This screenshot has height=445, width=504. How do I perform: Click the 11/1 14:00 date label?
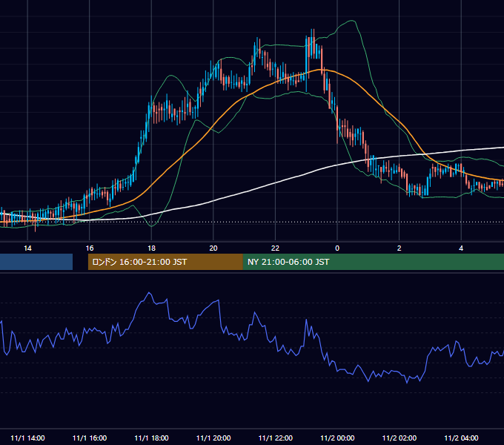[27, 438]
